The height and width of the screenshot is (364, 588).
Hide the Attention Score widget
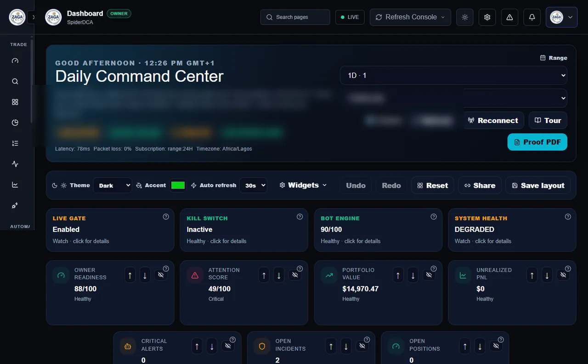point(295,275)
